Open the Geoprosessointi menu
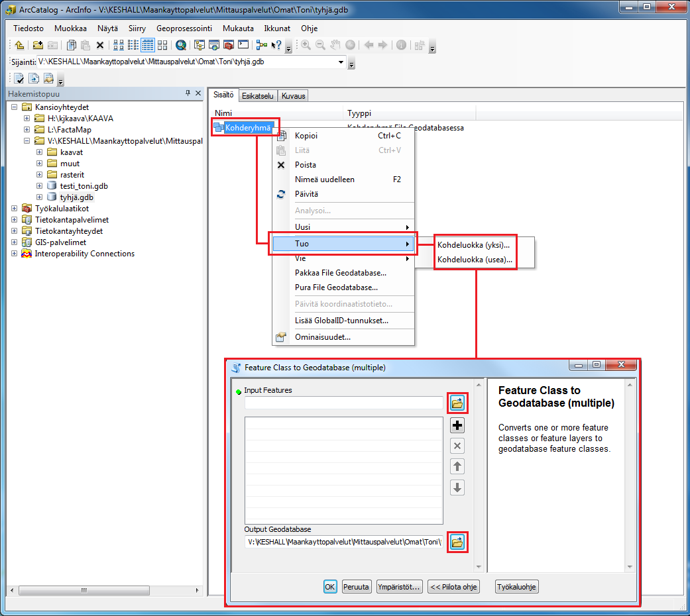690x616 pixels. click(184, 28)
